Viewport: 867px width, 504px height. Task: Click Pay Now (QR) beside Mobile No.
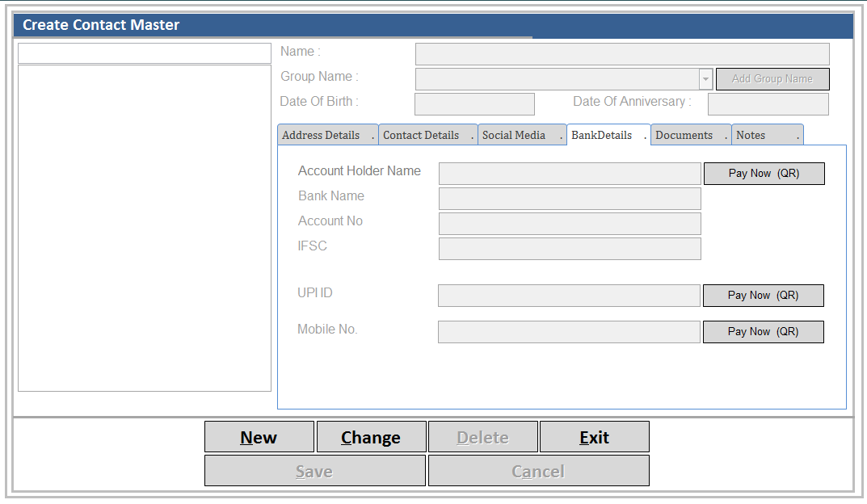pyautogui.click(x=763, y=332)
